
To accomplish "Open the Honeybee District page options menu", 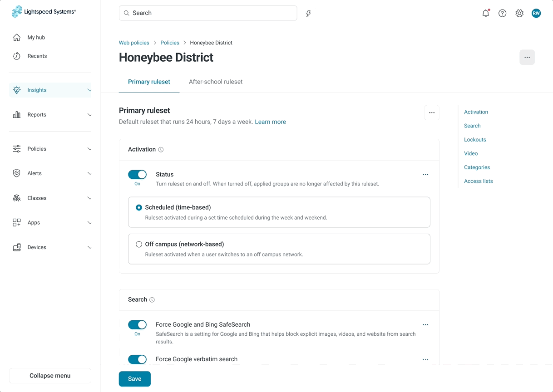I will (527, 57).
